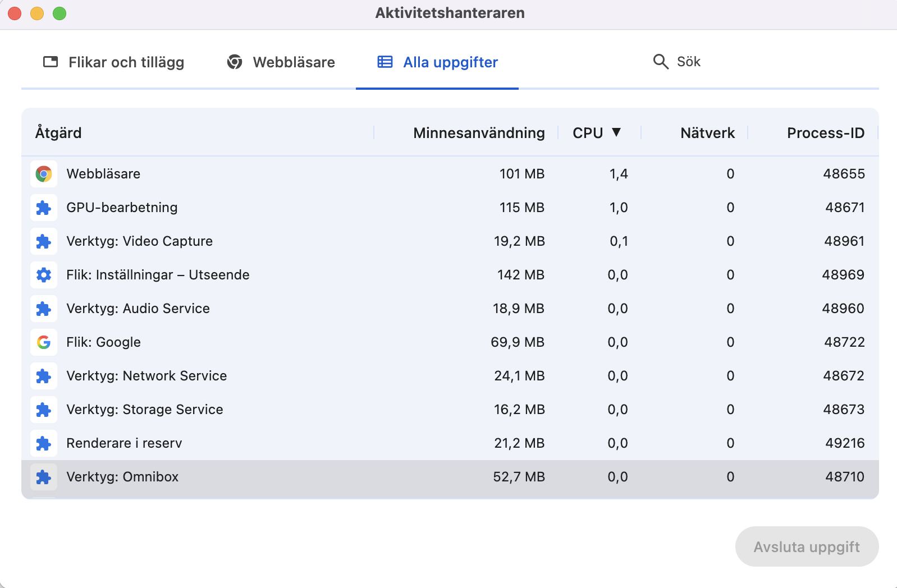Sort by the Åtgärd column header
The height and width of the screenshot is (588, 897).
58,133
